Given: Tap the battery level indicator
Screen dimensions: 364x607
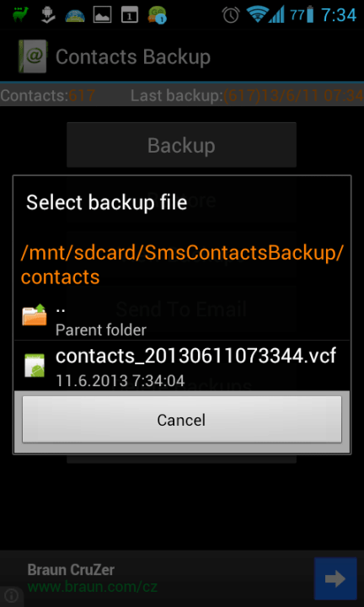Looking at the screenshot, I should tap(302, 14).
